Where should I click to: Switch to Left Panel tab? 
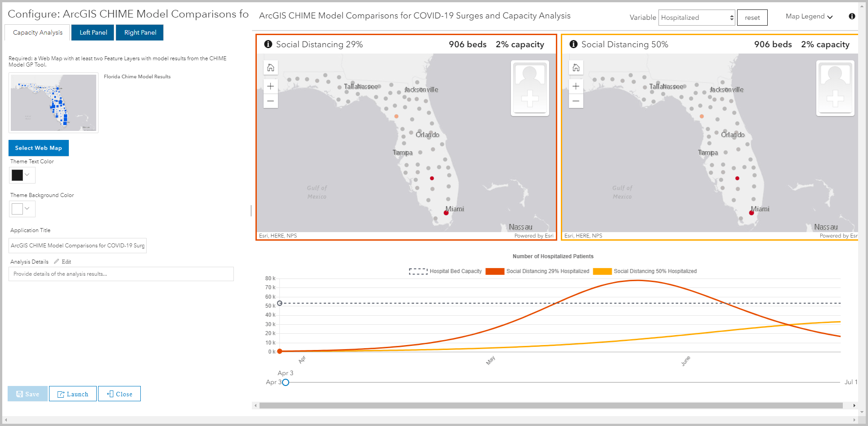coord(93,32)
